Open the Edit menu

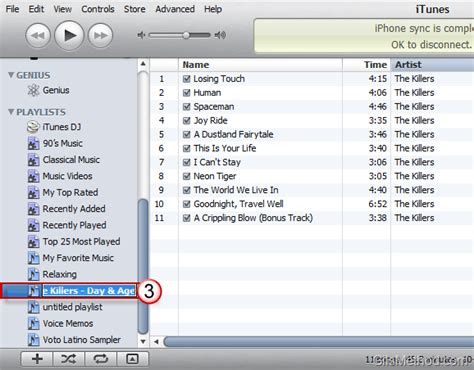36,9
